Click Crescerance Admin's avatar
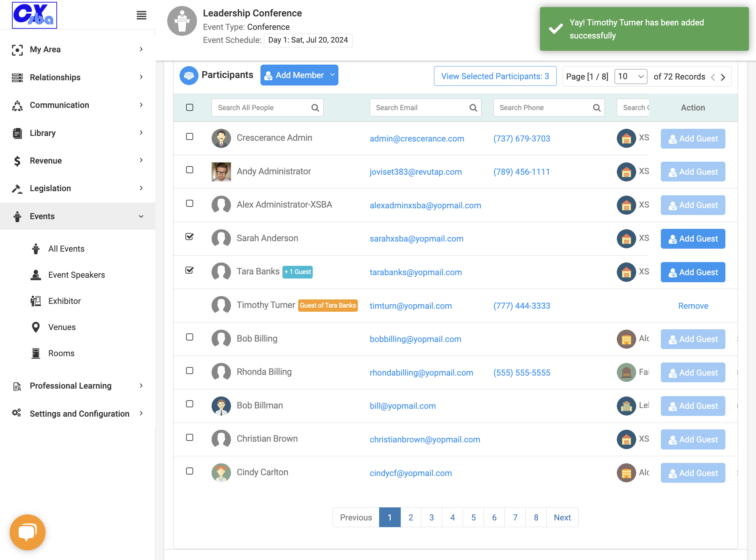This screenshot has height=560, width=756. (x=221, y=138)
